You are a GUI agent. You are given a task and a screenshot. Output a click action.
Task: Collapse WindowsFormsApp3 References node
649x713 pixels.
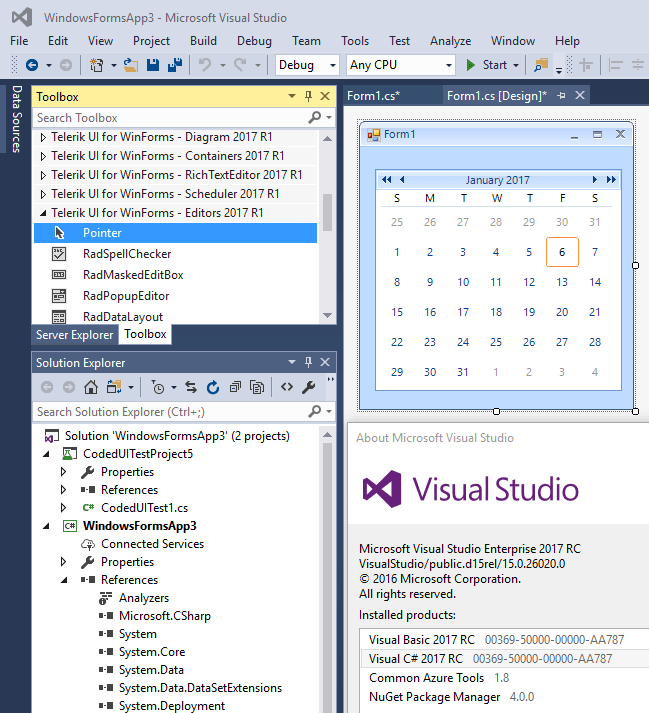[x=64, y=580]
